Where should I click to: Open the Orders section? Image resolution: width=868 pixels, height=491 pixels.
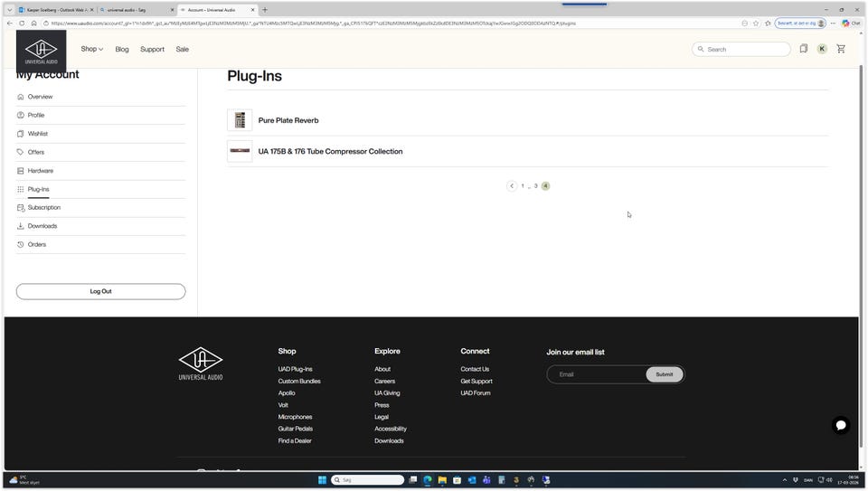37,244
